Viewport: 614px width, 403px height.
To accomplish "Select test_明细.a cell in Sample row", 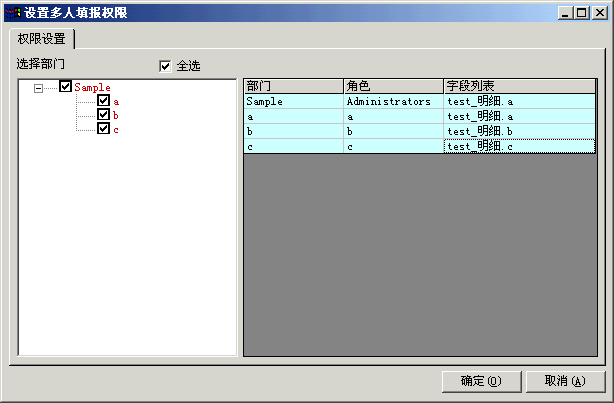I will [520, 101].
